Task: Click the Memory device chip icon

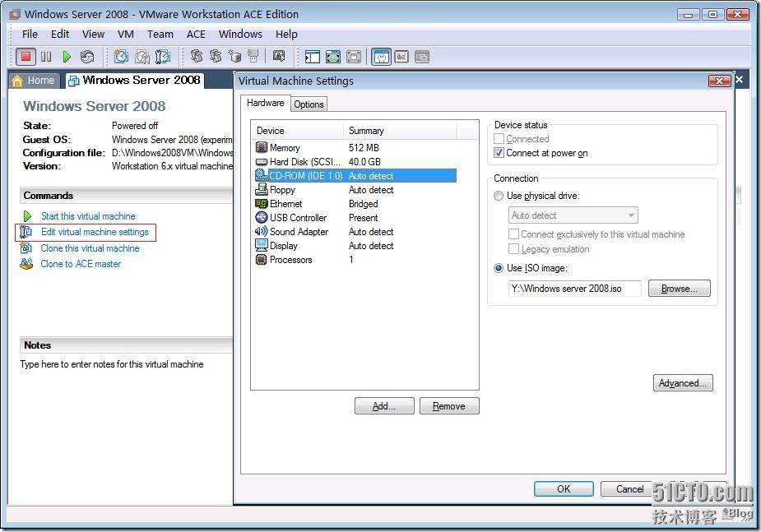Action: [261, 147]
